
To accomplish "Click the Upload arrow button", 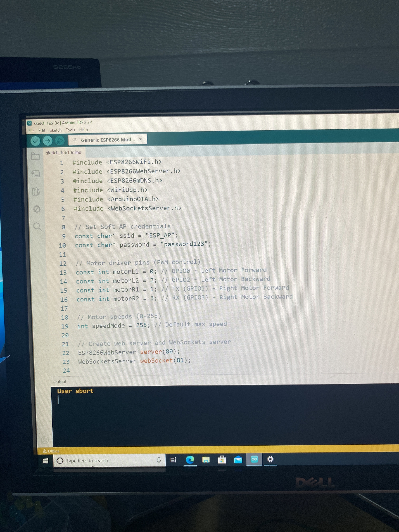I will pyautogui.click(x=48, y=141).
